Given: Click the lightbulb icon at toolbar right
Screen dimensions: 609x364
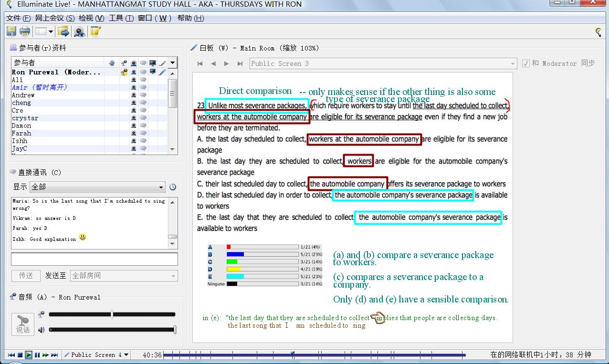Looking at the screenshot, I should tap(598, 32).
